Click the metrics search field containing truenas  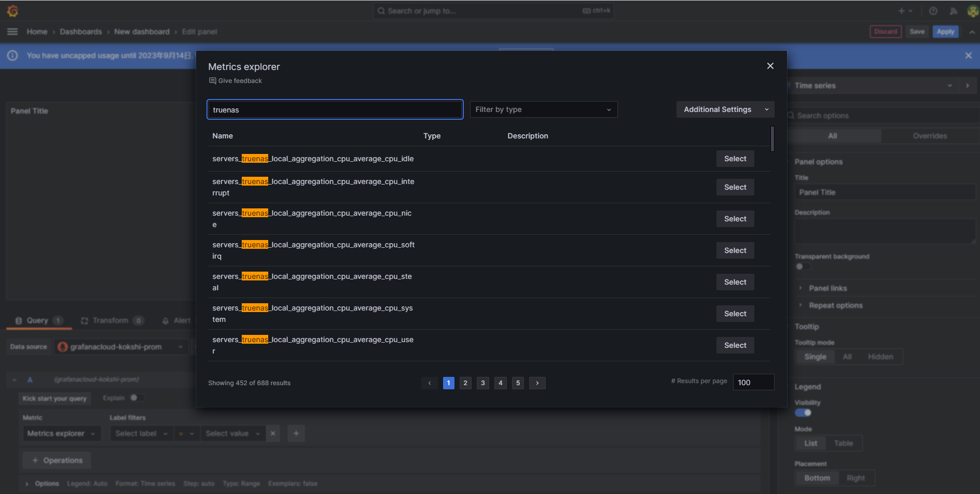click(x=335, y=109)
